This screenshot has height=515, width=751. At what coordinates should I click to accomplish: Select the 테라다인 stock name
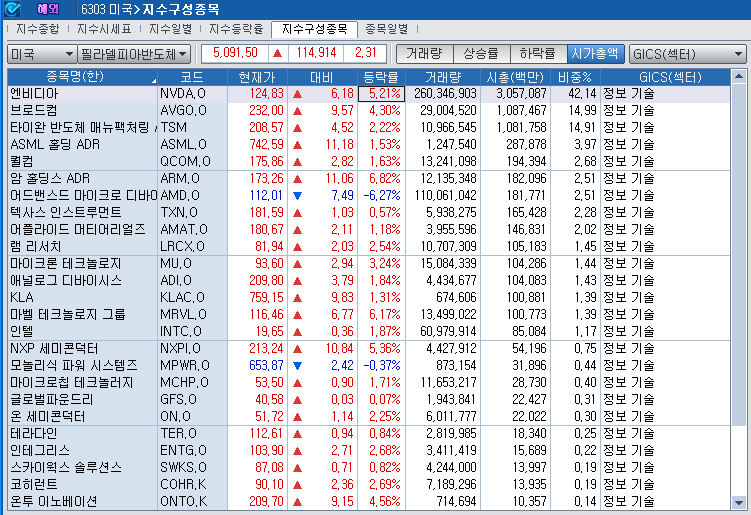34,434
